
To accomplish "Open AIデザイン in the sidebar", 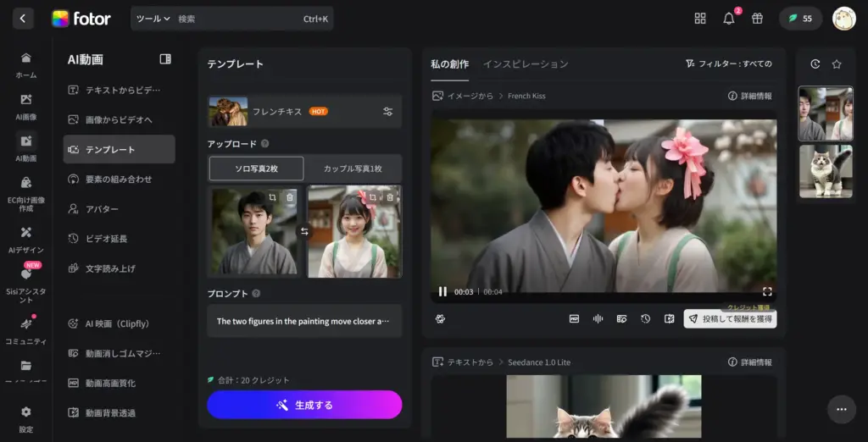I will tap(26, 240).
